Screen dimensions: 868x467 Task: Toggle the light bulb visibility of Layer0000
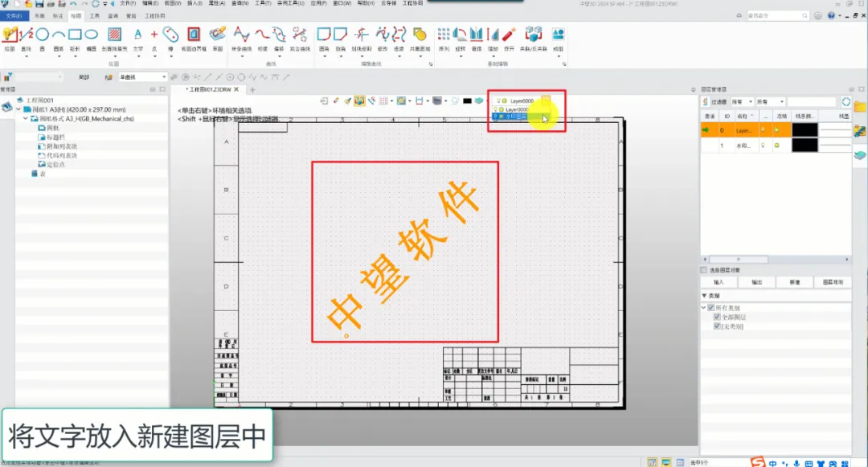pos(498,100)
